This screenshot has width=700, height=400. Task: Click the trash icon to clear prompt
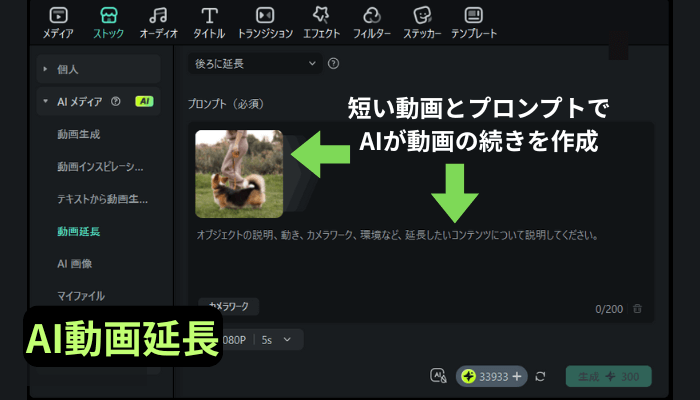637,309
